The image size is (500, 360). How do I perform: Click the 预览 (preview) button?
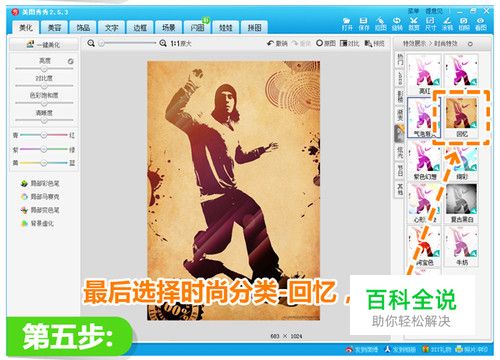pos(374,43)
